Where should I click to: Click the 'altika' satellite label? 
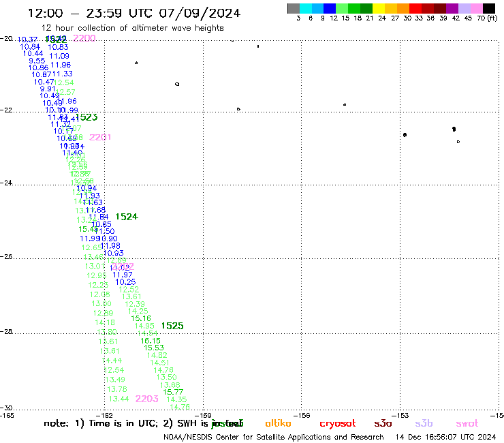click(278, 423)
